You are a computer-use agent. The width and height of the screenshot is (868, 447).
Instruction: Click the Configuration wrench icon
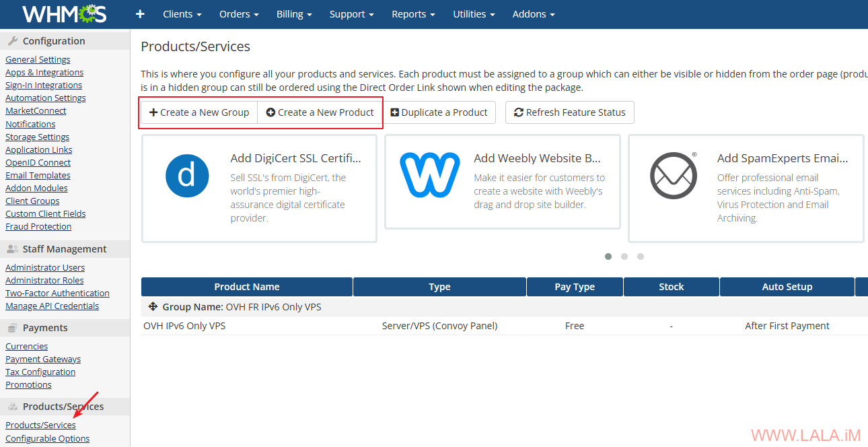(x=13, y=41)
